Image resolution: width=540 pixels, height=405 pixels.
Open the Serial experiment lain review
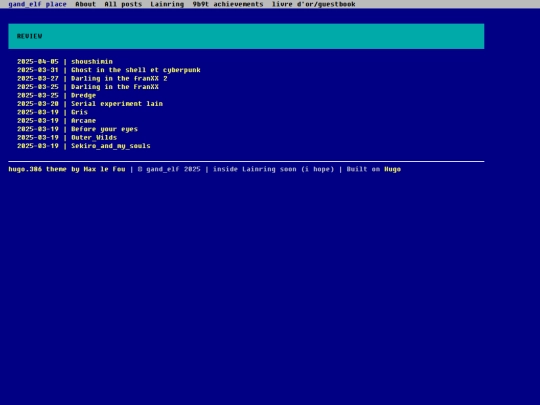117,104
